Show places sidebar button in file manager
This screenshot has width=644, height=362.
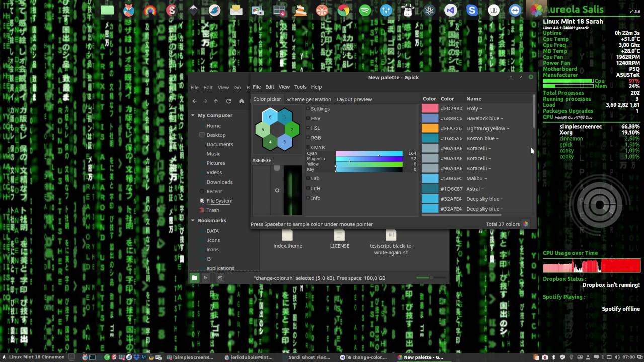[x=194, y=277]
